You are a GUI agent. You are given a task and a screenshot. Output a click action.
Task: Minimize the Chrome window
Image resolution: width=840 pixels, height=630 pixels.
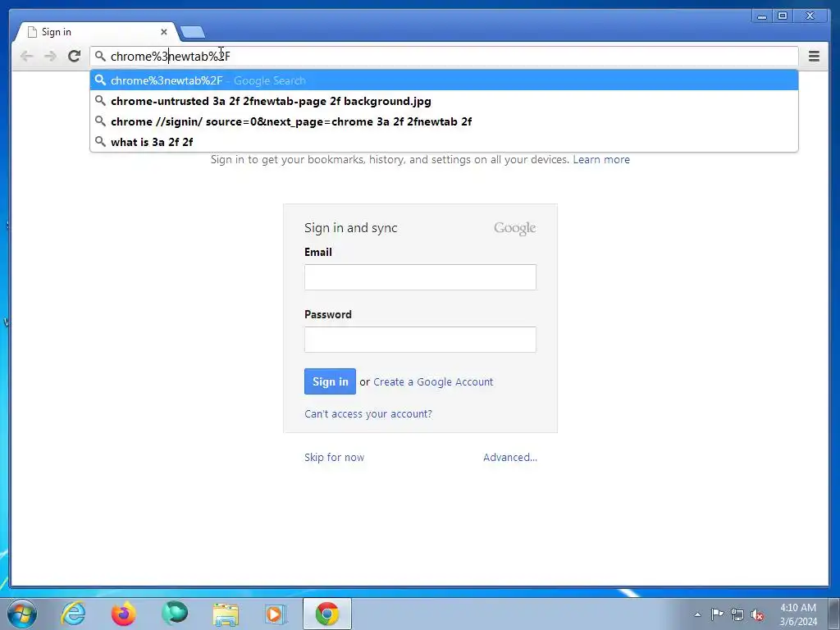(761, 16)
